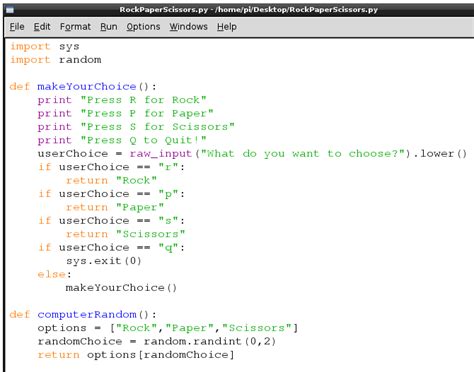Click the string "Press R for Rock"
This screenshot has width=474, height=372.
click(143, 100)
